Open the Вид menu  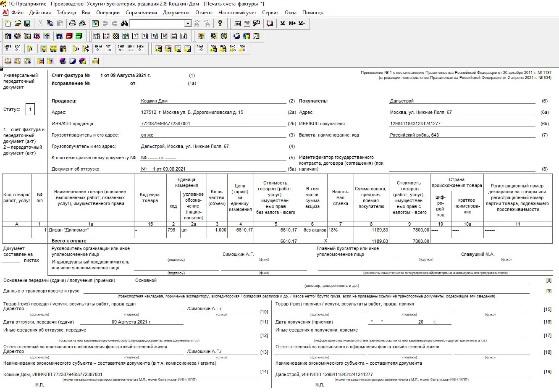(x=86, y=13)
